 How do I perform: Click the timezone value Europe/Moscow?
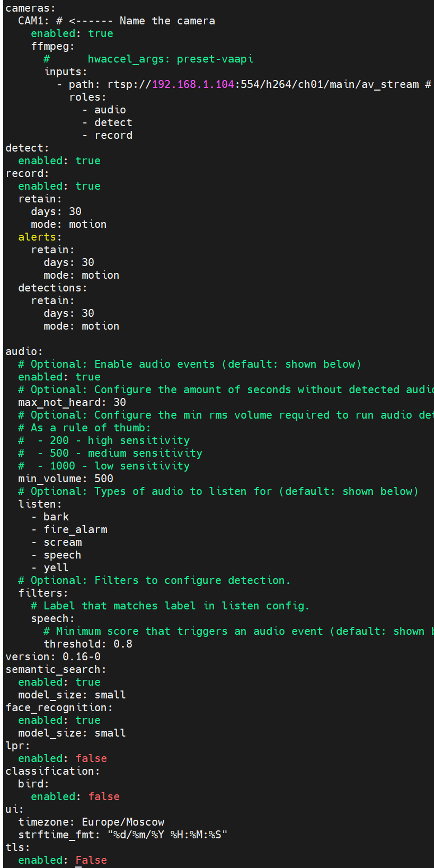tap(123, 822)
